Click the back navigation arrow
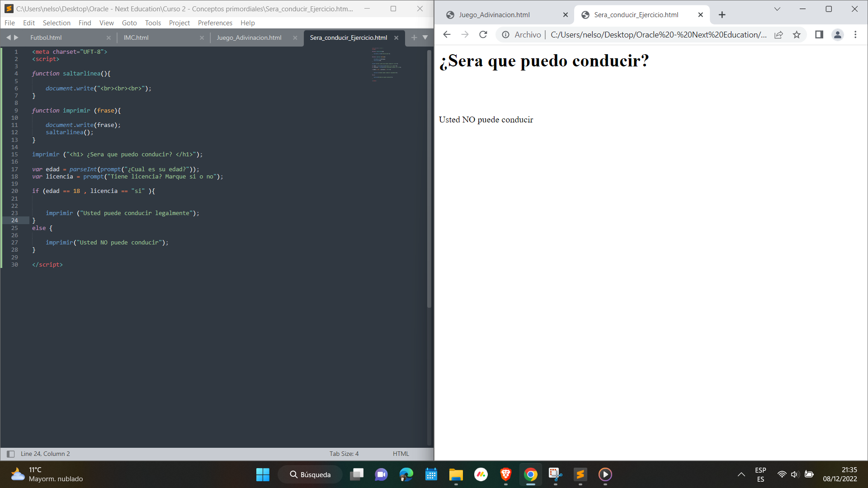This screenshot has width=868, height=488. [x=447, y=34]
